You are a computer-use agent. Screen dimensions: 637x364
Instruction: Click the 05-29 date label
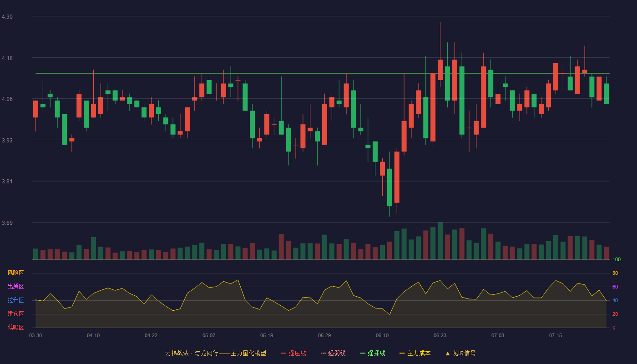[x=324, y=335]
